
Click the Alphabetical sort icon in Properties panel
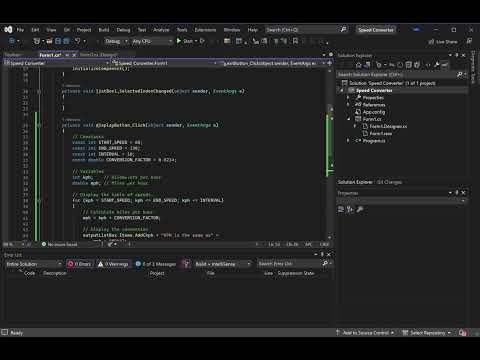point(350,209)
